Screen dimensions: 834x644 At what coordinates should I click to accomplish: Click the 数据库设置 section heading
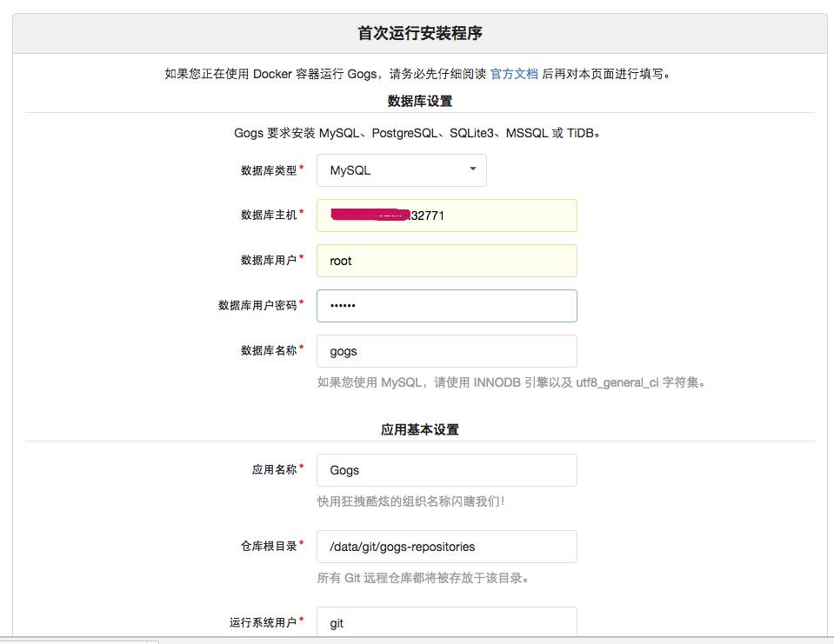[x=420, y=101]
